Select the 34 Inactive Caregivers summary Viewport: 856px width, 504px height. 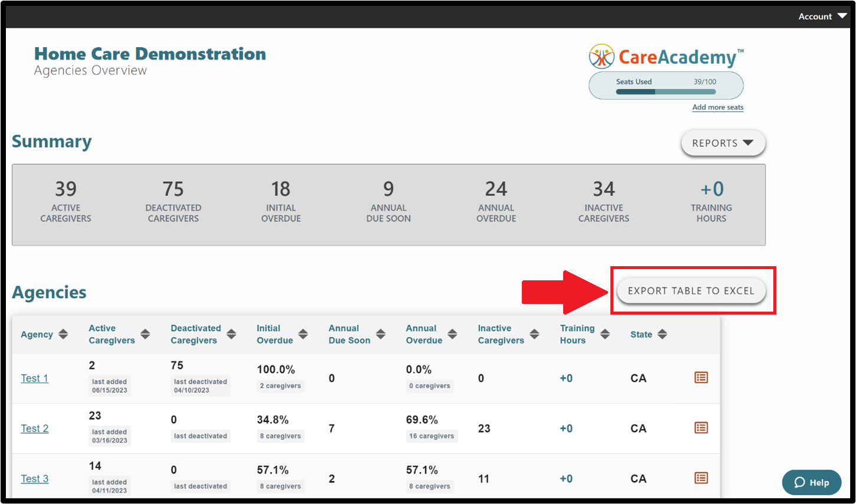604,201
